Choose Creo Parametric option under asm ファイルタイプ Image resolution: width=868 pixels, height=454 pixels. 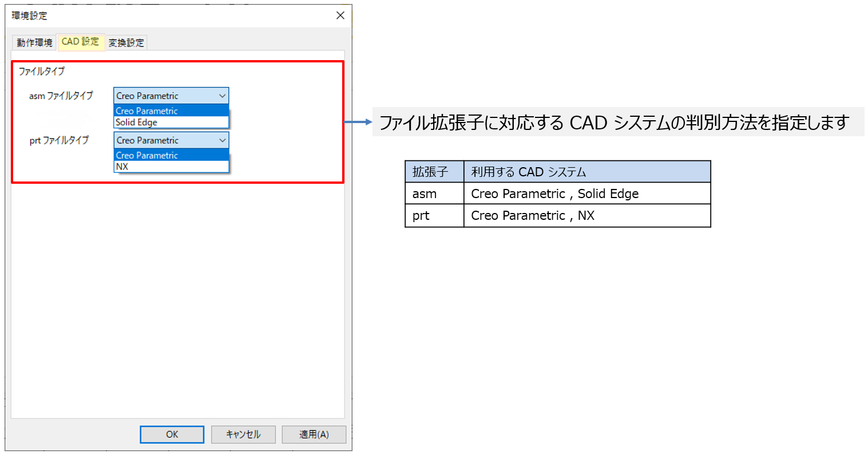point(171,111)
